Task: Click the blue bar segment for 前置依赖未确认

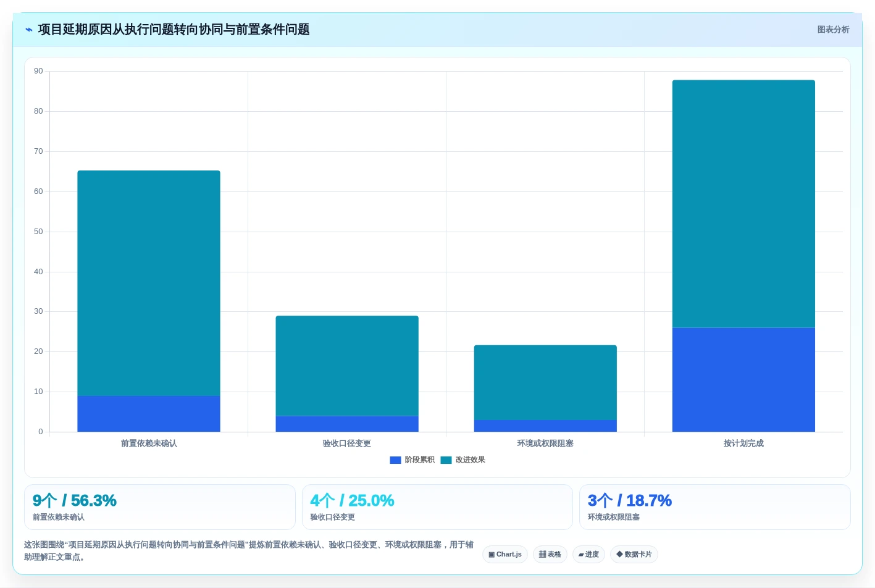Action: (x=149, y=414)
